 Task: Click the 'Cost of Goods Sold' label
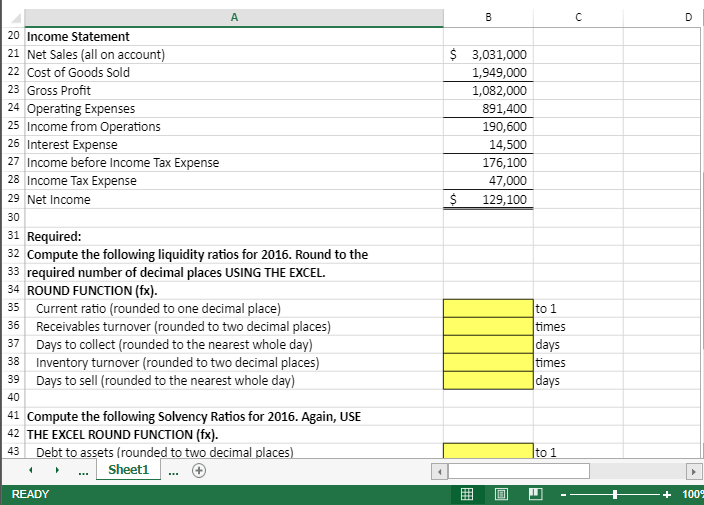[x=78, y=72]
